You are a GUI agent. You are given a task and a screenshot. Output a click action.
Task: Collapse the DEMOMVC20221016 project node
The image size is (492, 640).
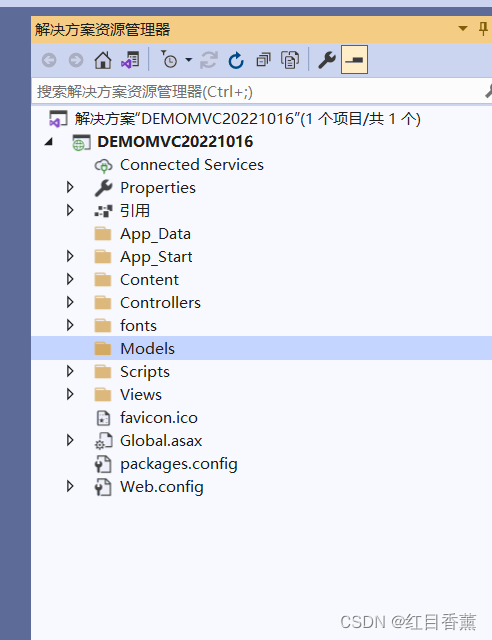coord(49,142)
